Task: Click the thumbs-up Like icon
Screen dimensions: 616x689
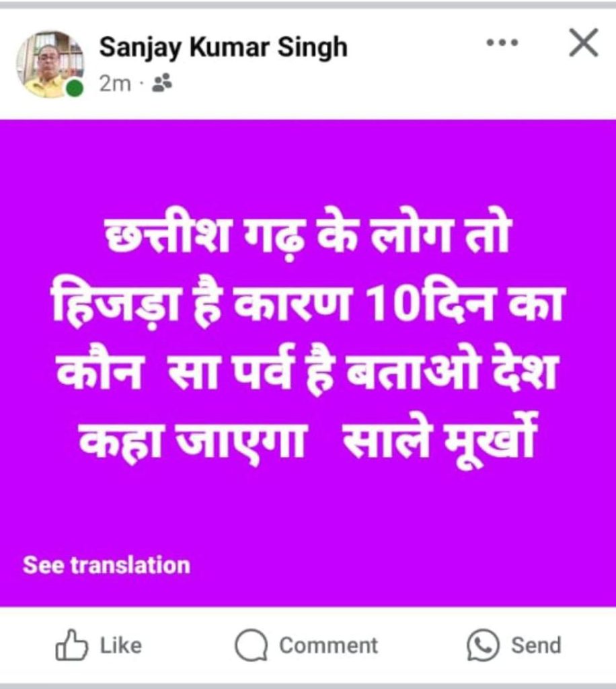Action: (x=71, y=645)
